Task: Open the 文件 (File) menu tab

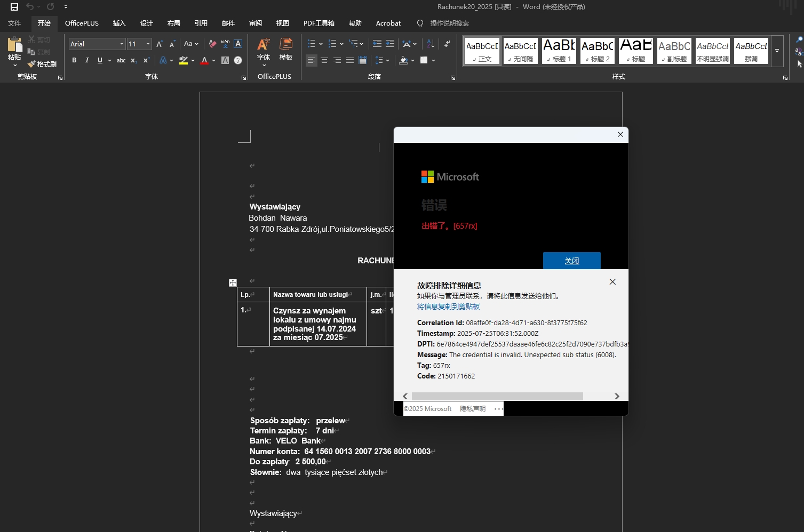Action: [x=14, y=23]
